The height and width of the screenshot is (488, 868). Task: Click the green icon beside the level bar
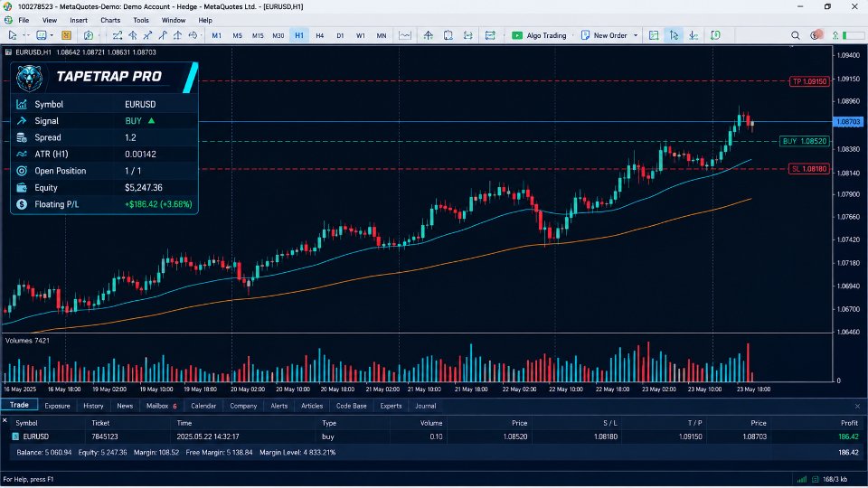click(x=835, y=35)
